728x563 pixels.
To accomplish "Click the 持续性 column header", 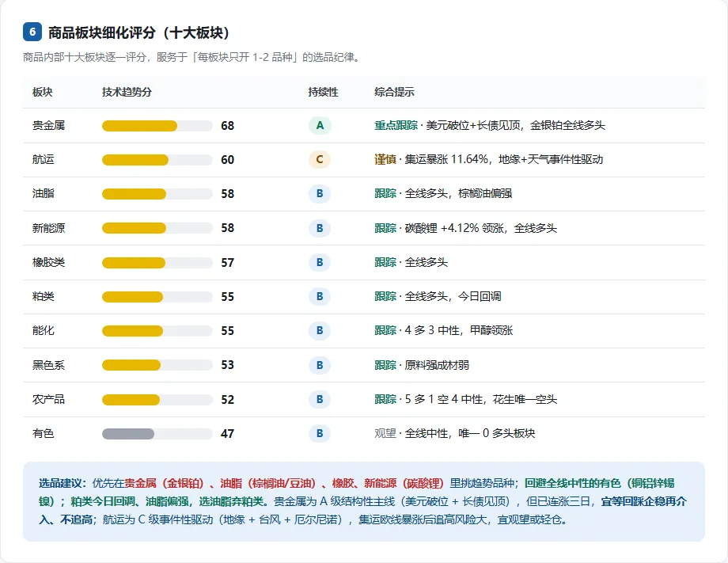I will (x=323, y=92).
